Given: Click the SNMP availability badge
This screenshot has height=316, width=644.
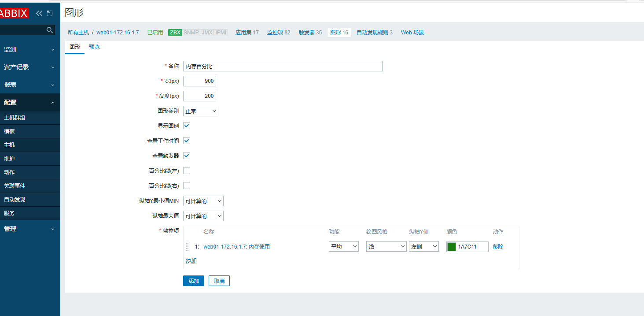Looking at the screenshot, I should tap(191, 33).
